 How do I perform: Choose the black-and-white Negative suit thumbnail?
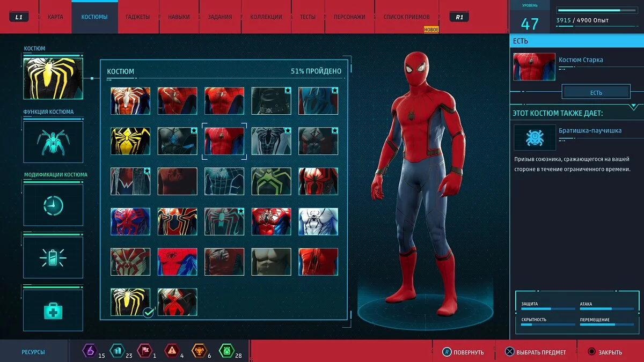[x=272, y=141]
